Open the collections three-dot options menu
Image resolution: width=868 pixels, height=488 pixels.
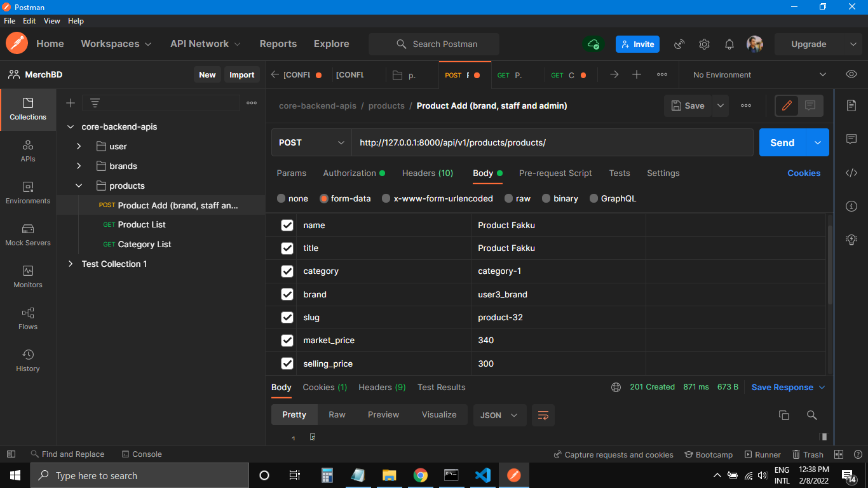point(252,103)
